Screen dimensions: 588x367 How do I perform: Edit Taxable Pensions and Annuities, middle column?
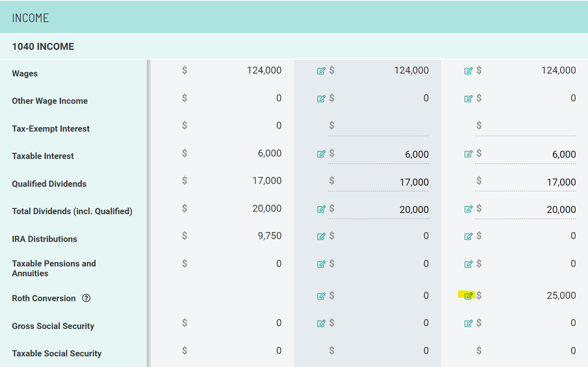coord(321,264)
